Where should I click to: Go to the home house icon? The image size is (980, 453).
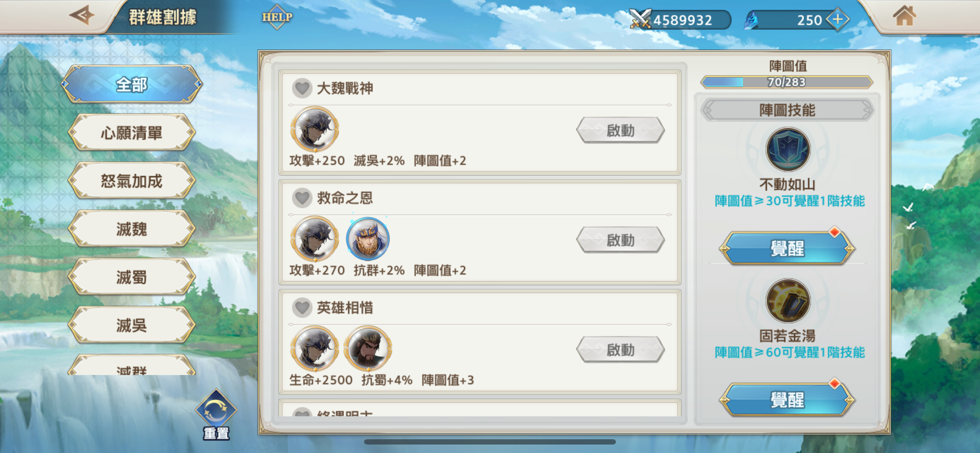[904, 16]
